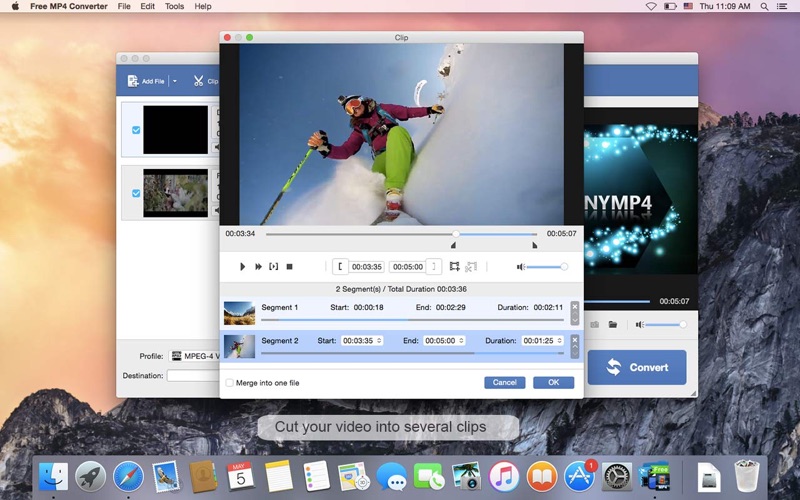800x500 pixels.
Task: Adjust main window preview volume slider
Action: pyautogui.click(x=666, y=324)
